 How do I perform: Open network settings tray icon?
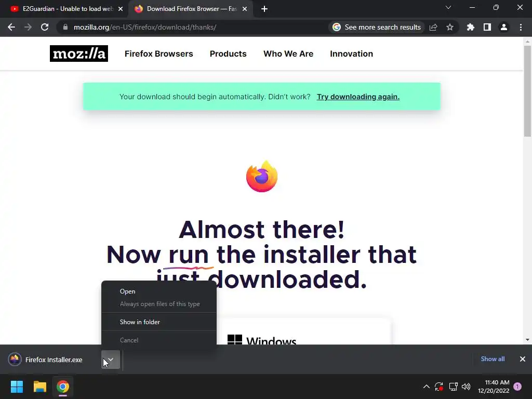point(453,387)
